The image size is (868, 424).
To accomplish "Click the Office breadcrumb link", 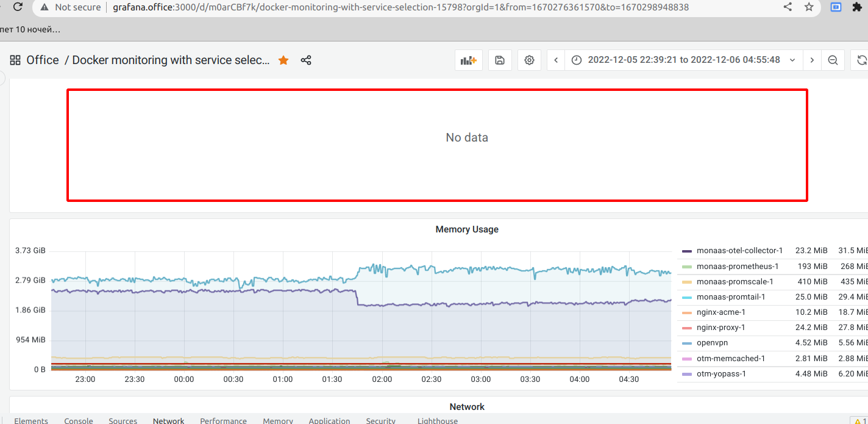I will 43,60.
